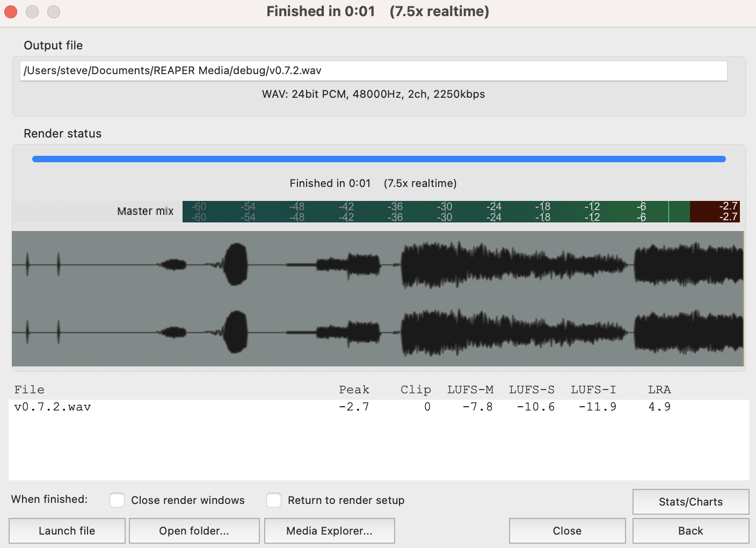Enable Return to render setup
Screen dimensions: 756x548
click(274, 500)
